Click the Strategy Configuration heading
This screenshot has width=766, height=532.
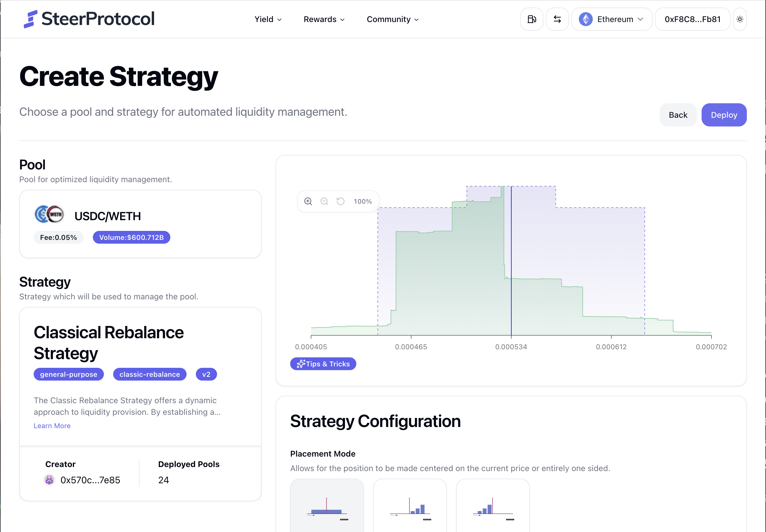[x=375, y=421]
